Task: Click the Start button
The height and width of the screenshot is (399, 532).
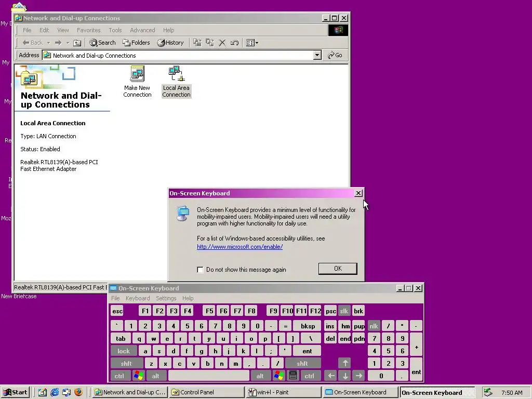Action: click(15, 392)
